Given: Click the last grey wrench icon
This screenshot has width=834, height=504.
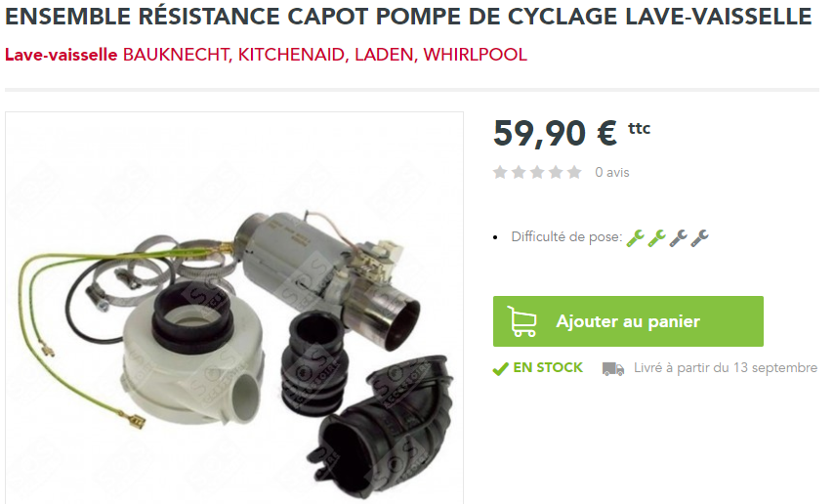Looking at the screenshot, I should (x=699, y=238).
